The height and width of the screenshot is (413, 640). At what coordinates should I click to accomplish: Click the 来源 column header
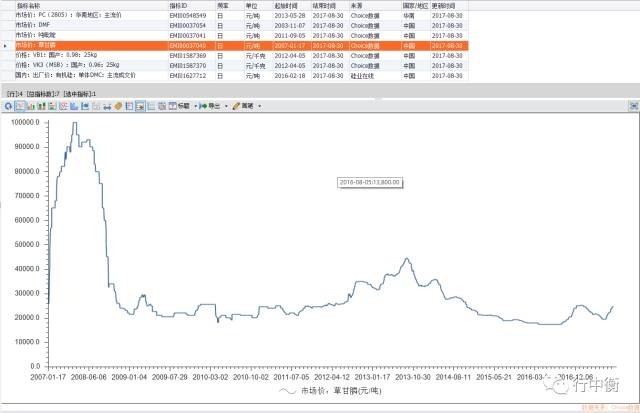[375, 6]
